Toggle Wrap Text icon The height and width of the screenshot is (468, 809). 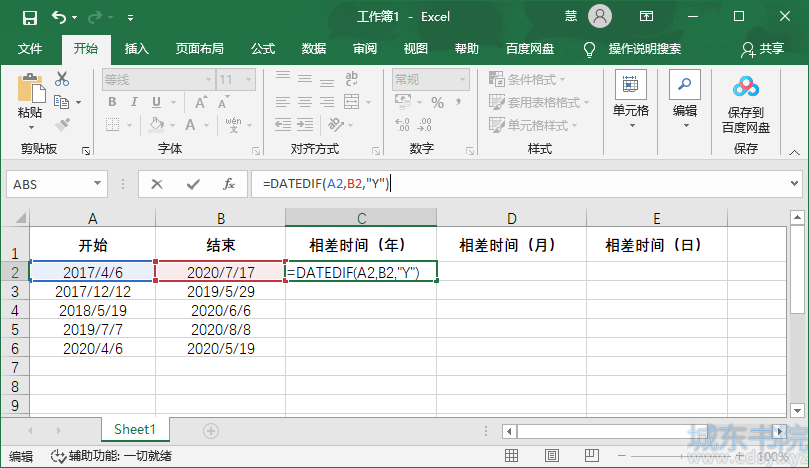[352, 79]
